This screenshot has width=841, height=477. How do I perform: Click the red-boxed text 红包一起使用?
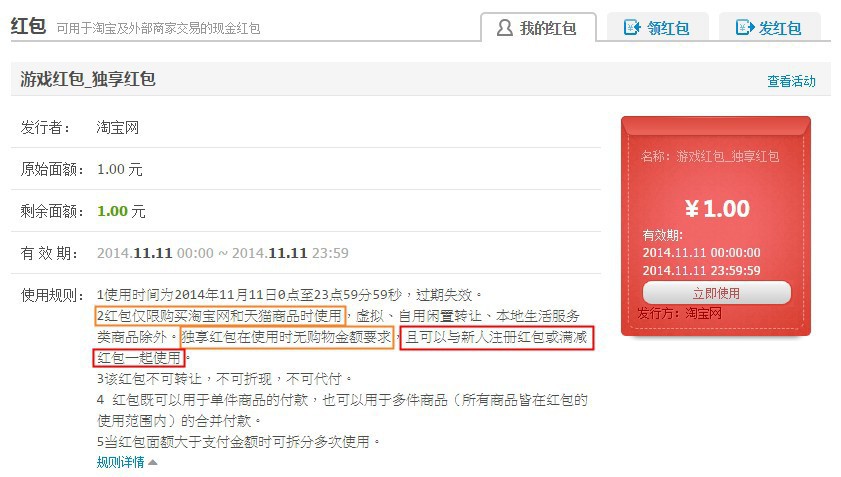click(x=139, y=358)
